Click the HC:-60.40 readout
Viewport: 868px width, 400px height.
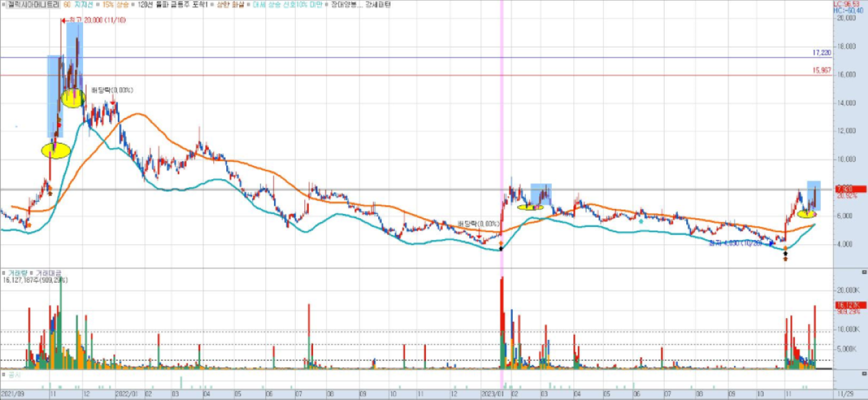tap(848, 10)
